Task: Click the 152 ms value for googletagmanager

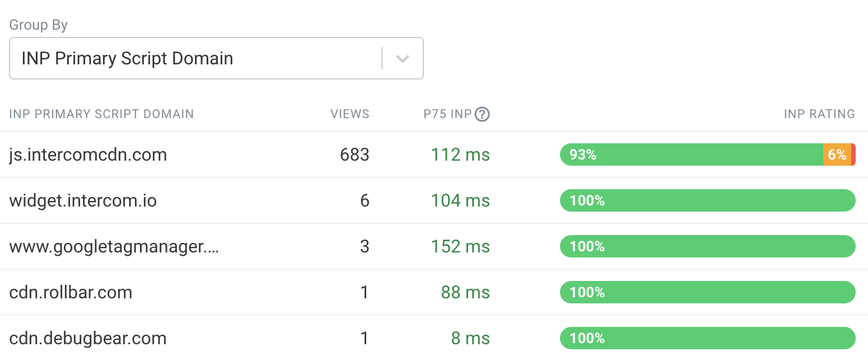Action: 460,246
